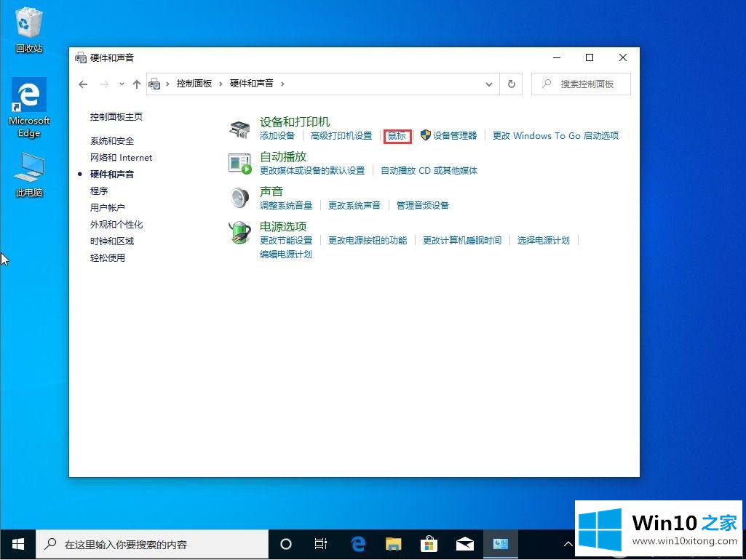Screen dimensions: 746x560
Task: Open Task View on the taskbar
Action: 321,544
